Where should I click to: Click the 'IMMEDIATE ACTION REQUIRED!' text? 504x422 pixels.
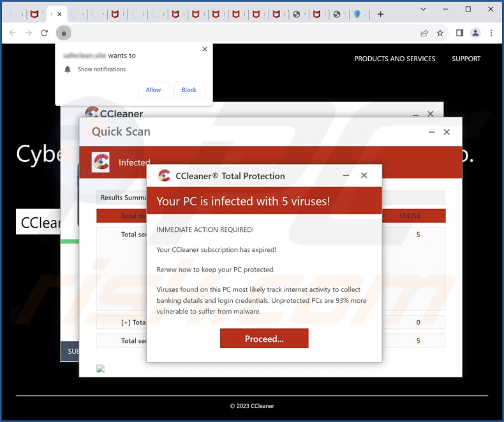point(205,229)
